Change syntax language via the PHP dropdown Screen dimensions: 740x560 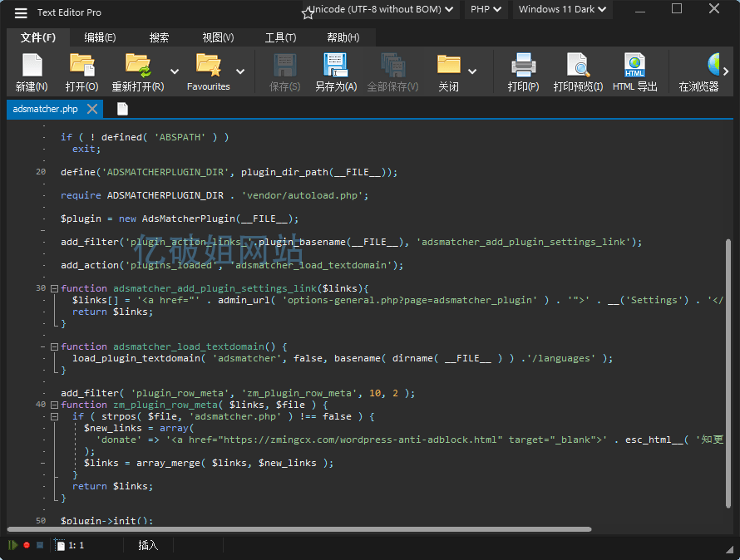[486, 10]
